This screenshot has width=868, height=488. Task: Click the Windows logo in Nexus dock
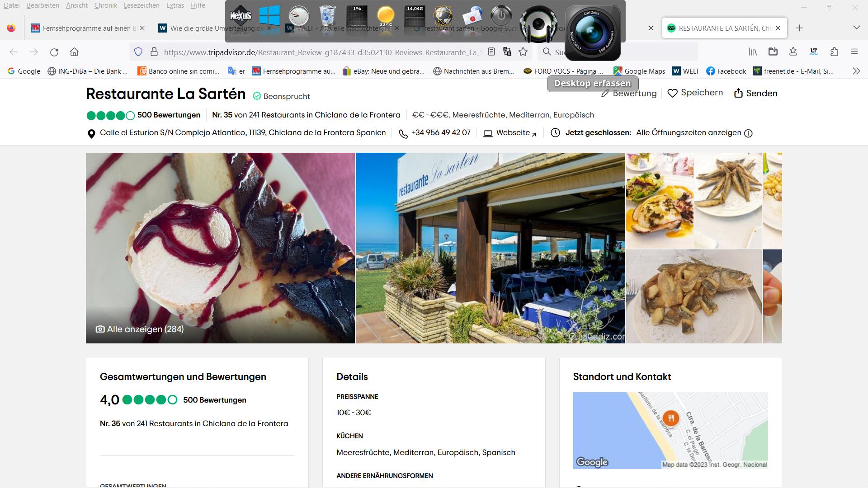(x=269, y=16)
